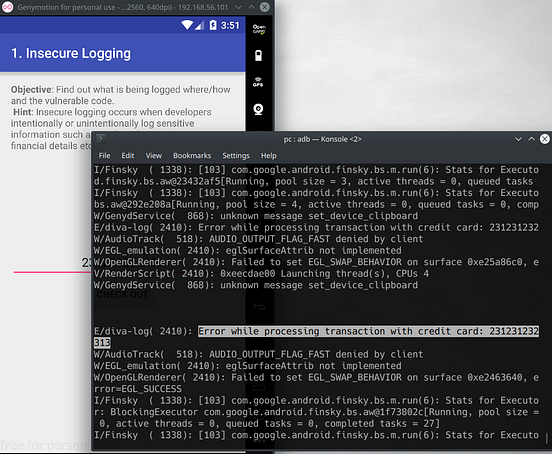Click the '1. Insecure Logging' app title

click(71, 53)
